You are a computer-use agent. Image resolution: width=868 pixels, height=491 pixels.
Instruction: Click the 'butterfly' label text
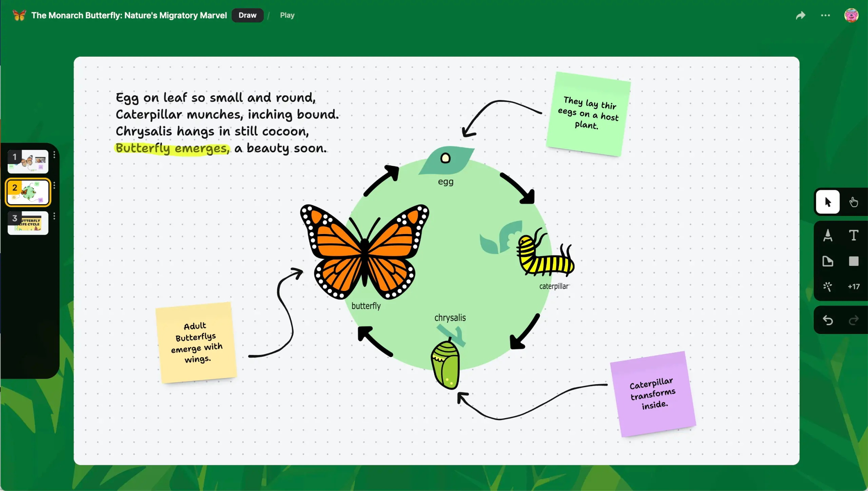pyautogui.click(x=366, y=306)
